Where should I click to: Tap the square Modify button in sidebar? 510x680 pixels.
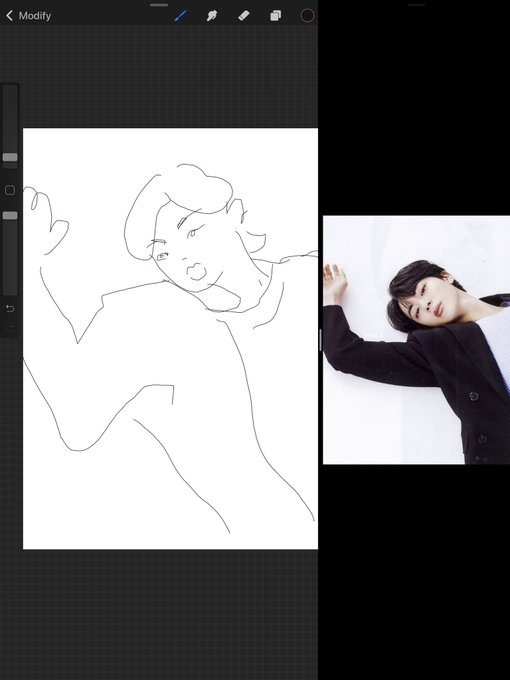point(10,190)
